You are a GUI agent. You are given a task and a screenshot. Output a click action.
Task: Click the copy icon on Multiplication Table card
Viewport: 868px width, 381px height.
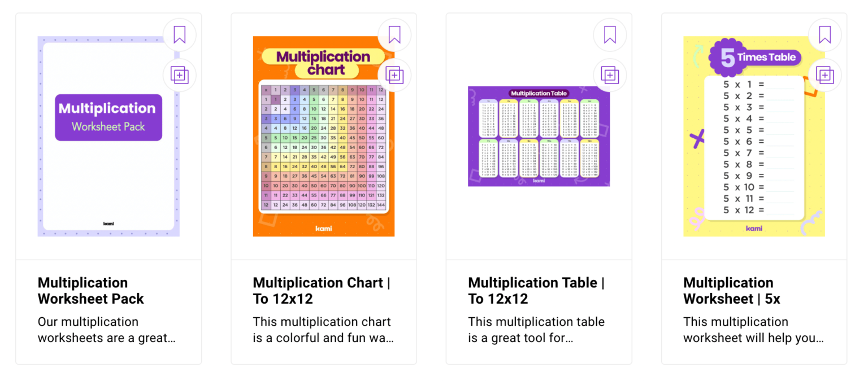click(x=610, y=75)
